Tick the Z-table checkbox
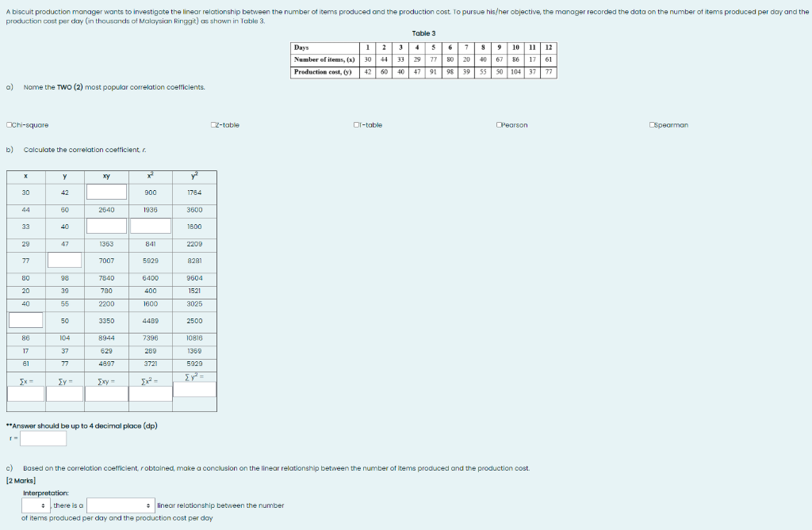This screenshot has height=530, width=812. pos(213,124)
